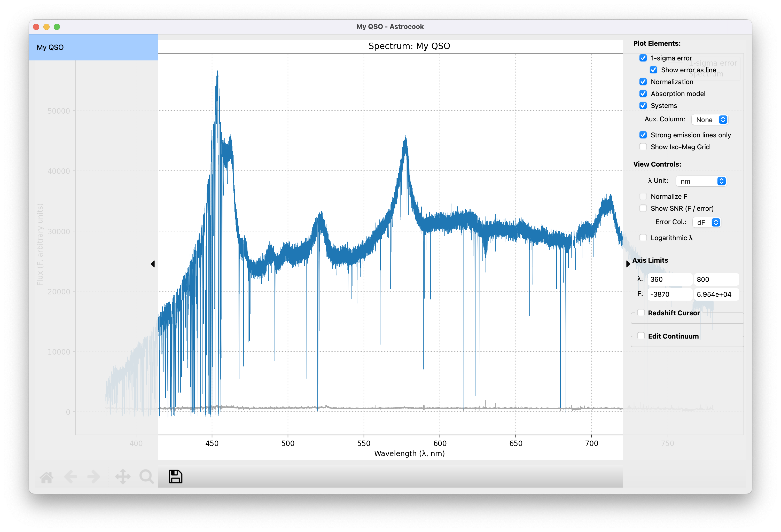Click the Spectrum: My QSO plot title

tap(409, 46)
